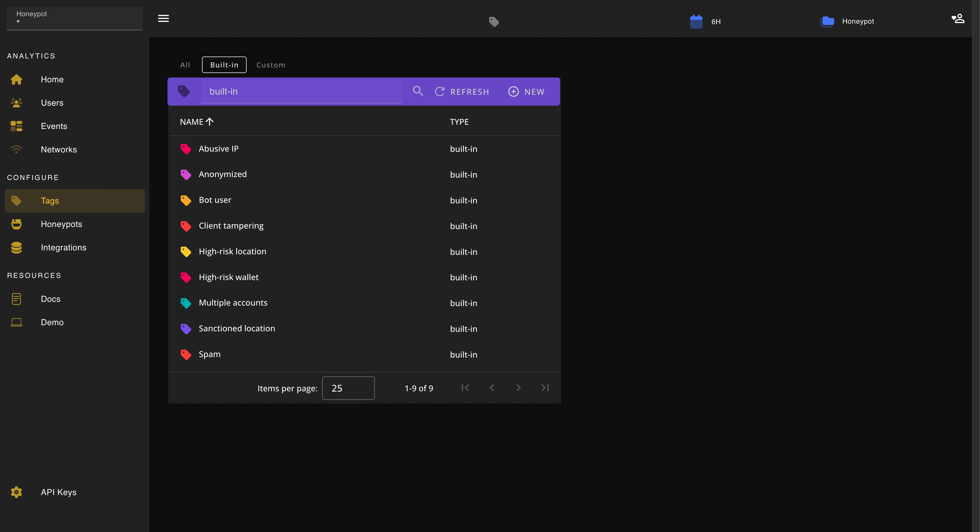Viewport: 980px width, 532px height.
Task: Open Integrations via its stacked layers icon
Action: click(x=17, y=247)
